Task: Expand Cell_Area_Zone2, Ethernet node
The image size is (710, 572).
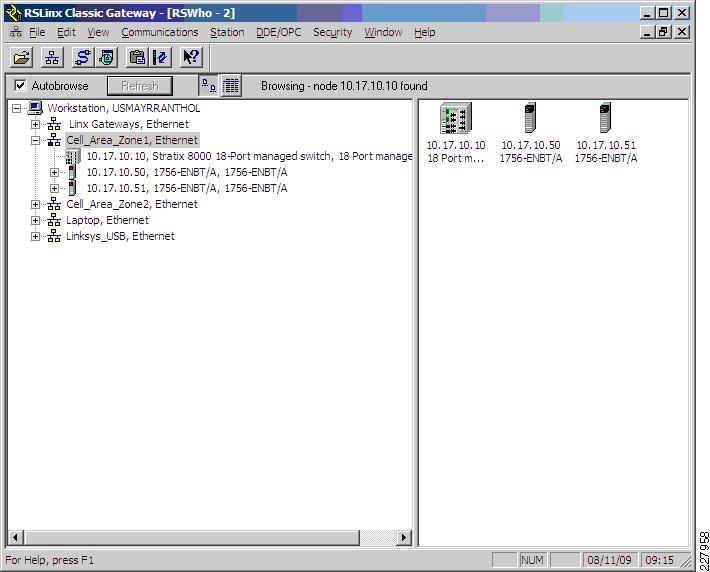Action: click(35, 204)
